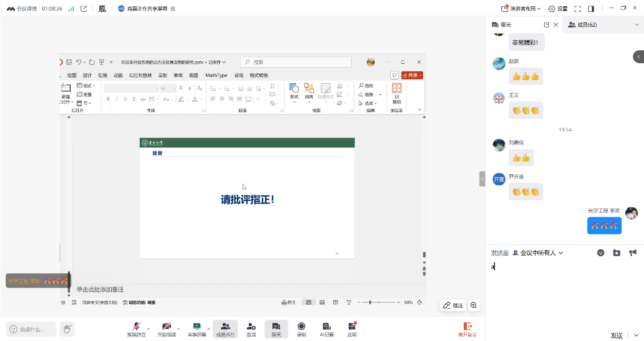This screenshot has width=644, height=341.
Task: Open the invite (邀请) icon
Action: click(x=251, y=329)
